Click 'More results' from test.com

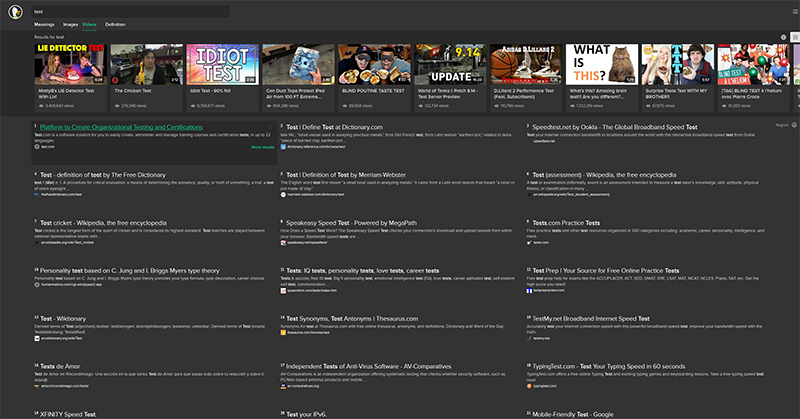(263, 147)
